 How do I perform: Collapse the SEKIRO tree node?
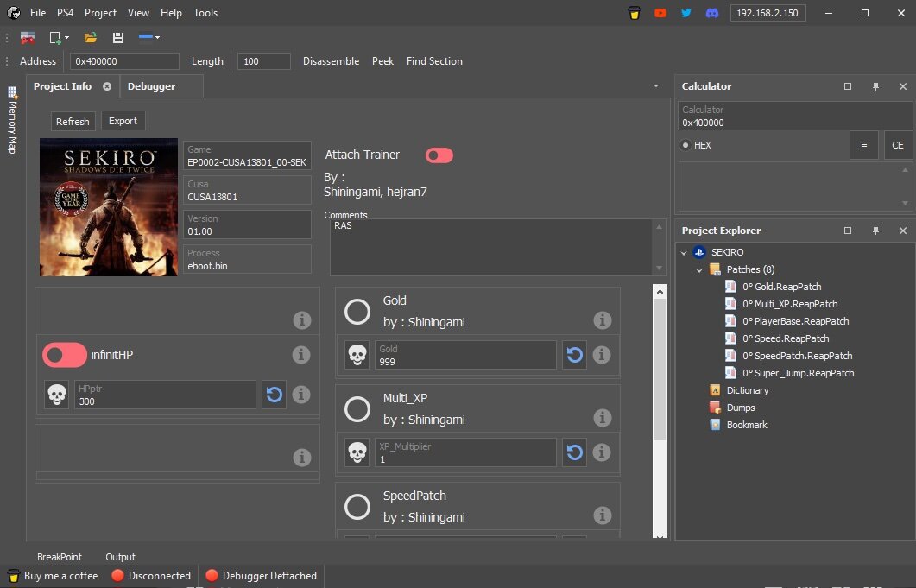click(x=684, y=253)
